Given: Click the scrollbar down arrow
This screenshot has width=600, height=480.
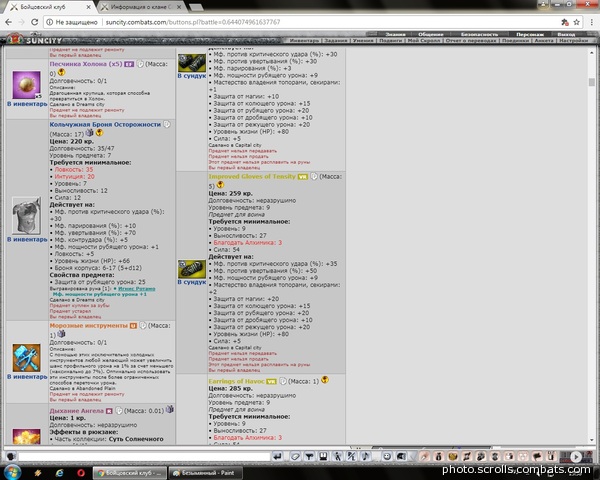Looking at the screenshot, I should pos(592,440).
